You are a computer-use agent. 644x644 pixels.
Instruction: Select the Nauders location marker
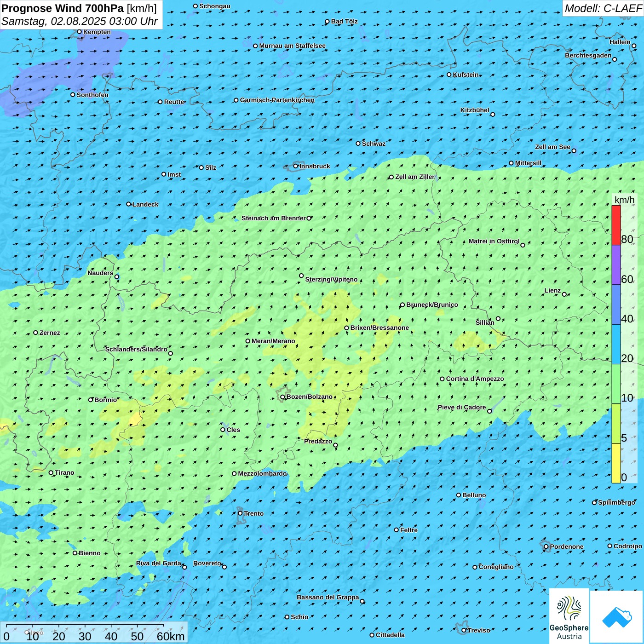coord(117,276)
